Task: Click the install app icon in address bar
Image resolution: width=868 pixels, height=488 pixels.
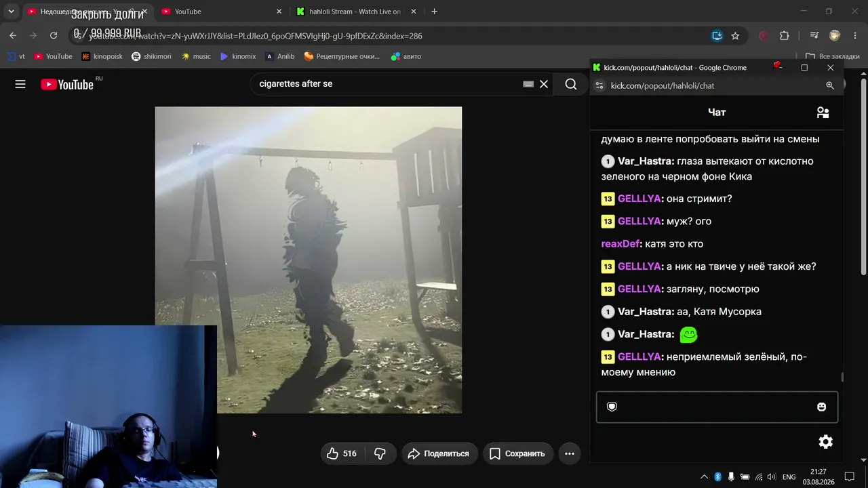Action: 717,36
